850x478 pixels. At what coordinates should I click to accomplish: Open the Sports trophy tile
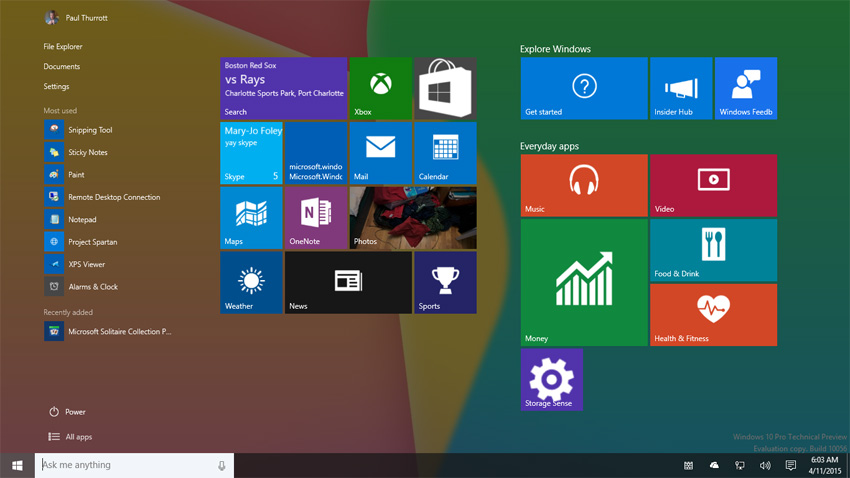(445, 282)
